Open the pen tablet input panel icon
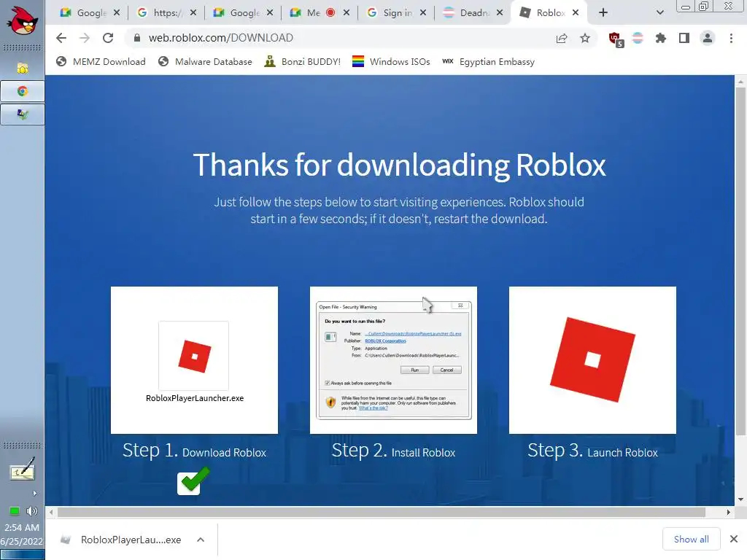This screenshot has height=560, width=747. [x=23, y=469]
